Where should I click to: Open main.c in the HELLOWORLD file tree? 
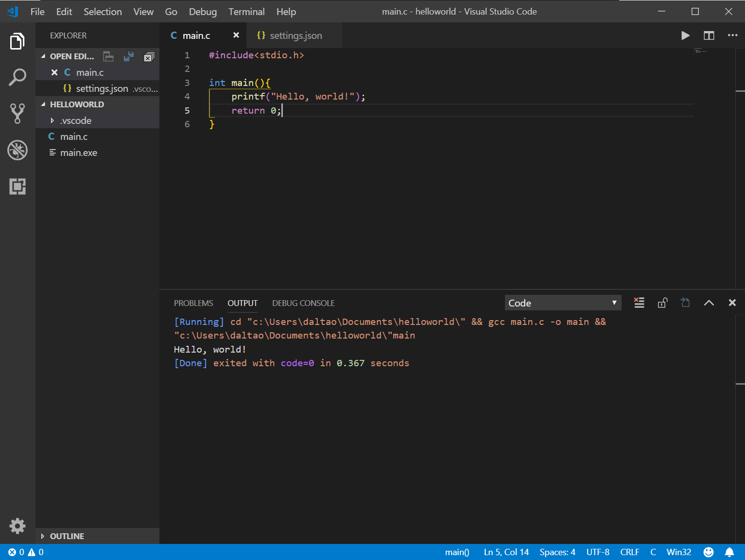(97, 136)
